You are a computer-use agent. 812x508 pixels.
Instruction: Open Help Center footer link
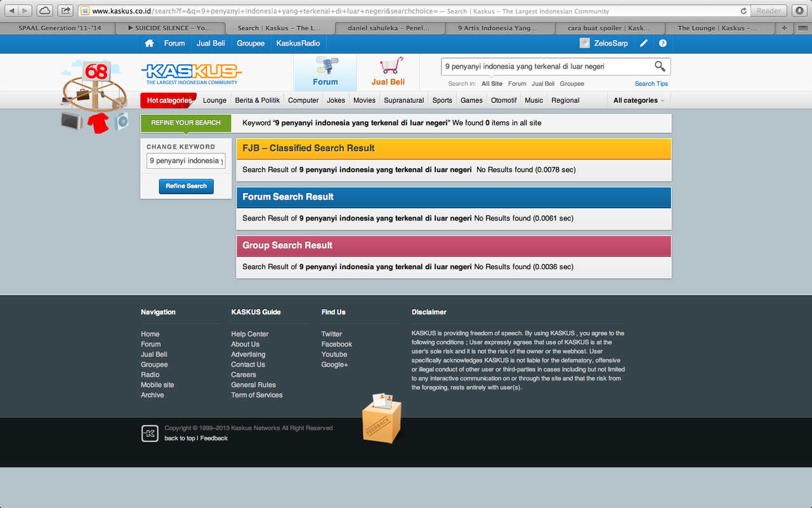click(250, 334)
